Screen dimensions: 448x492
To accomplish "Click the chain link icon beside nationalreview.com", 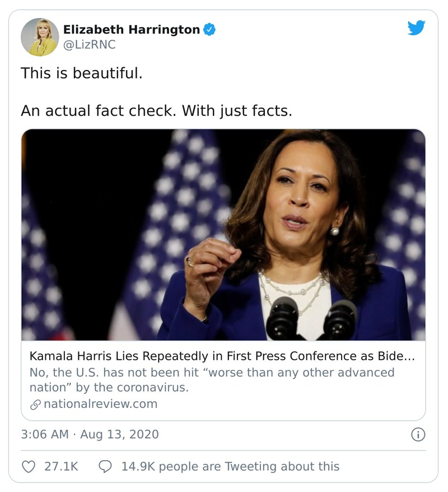I will click(x=35, y=405).
